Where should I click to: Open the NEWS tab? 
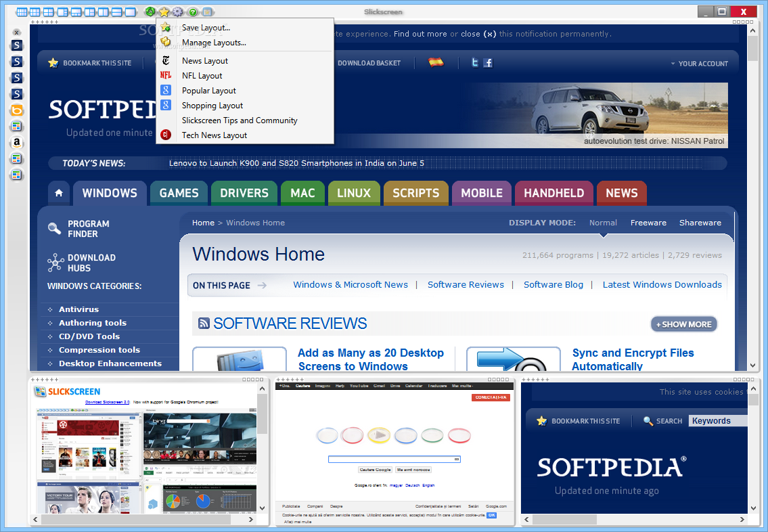(x=622, y=193)
